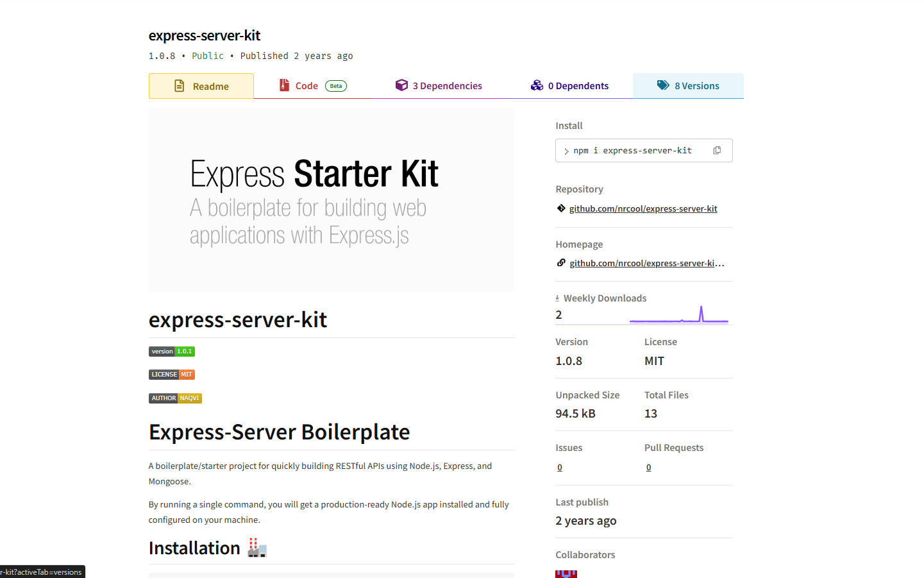Click the express-server-kit package title

tap(205, 35)
